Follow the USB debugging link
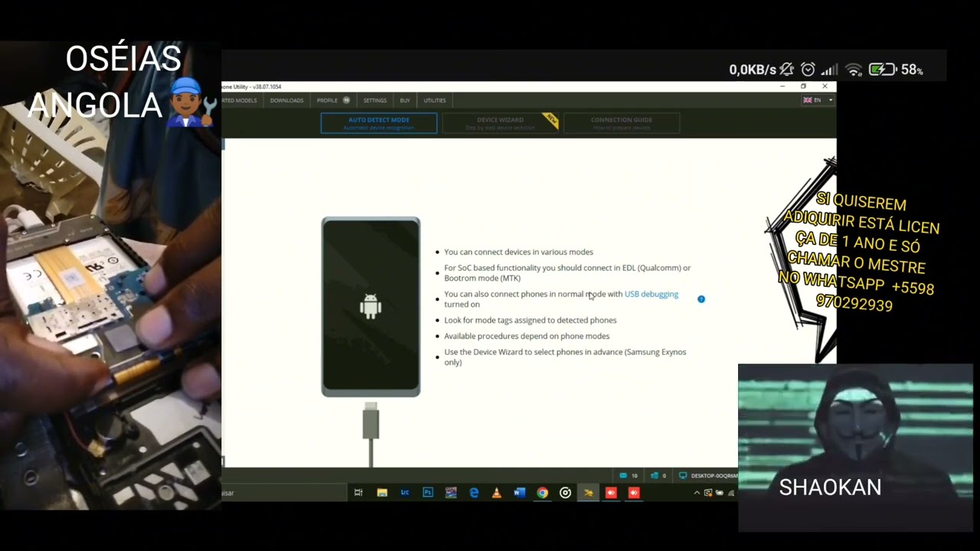The width and height of the screenshot is (980, 551). [651, 294]
